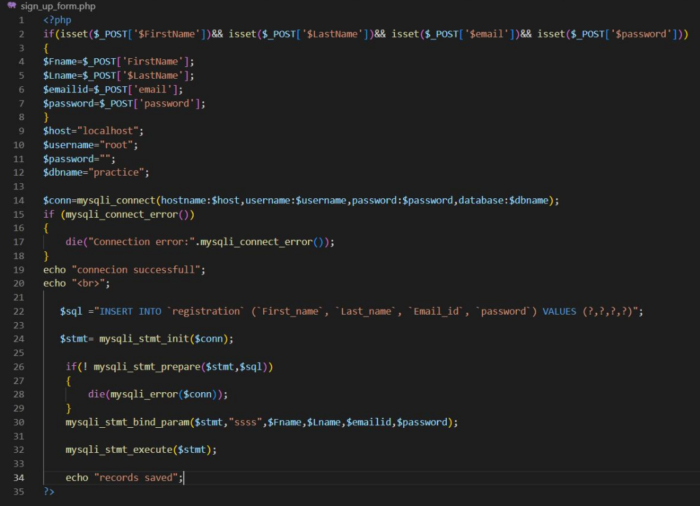Click the `Last_name` column name
The width and height of the screenshot is (700, 506).
366,311
